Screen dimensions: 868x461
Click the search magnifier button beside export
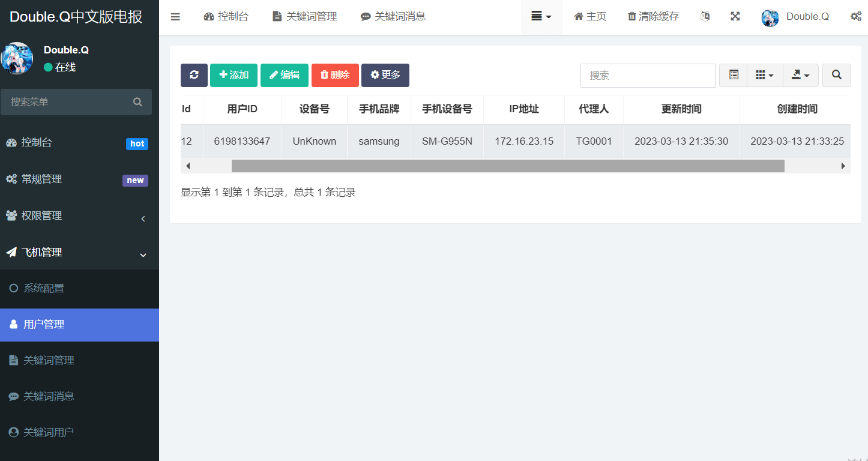click(x=836, y=75)
